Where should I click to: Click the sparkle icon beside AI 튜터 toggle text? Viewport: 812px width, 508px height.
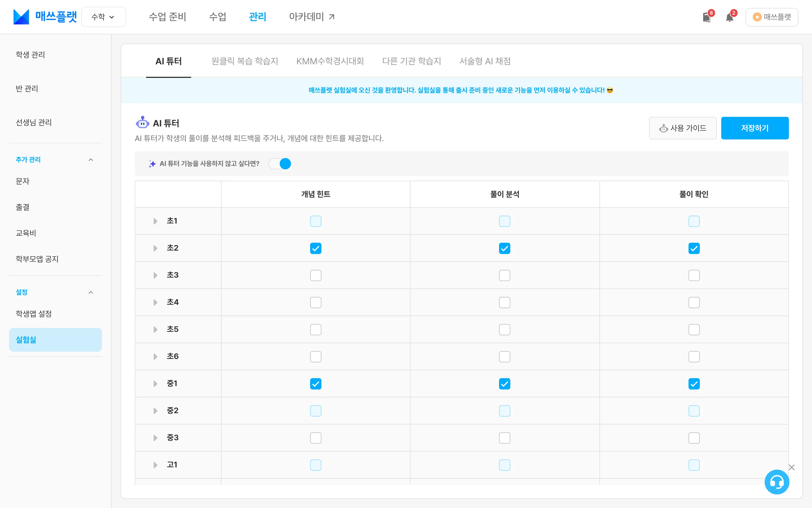pos(152,164)
